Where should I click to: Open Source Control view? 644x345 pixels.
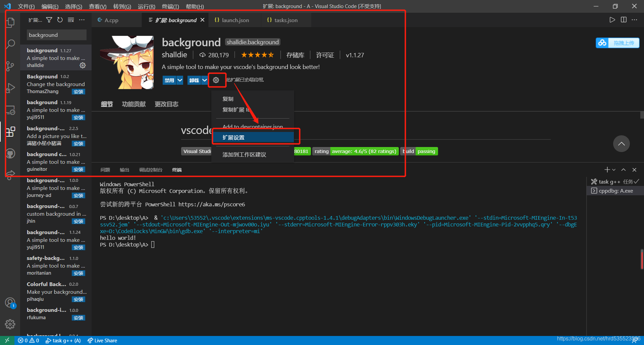10,66
